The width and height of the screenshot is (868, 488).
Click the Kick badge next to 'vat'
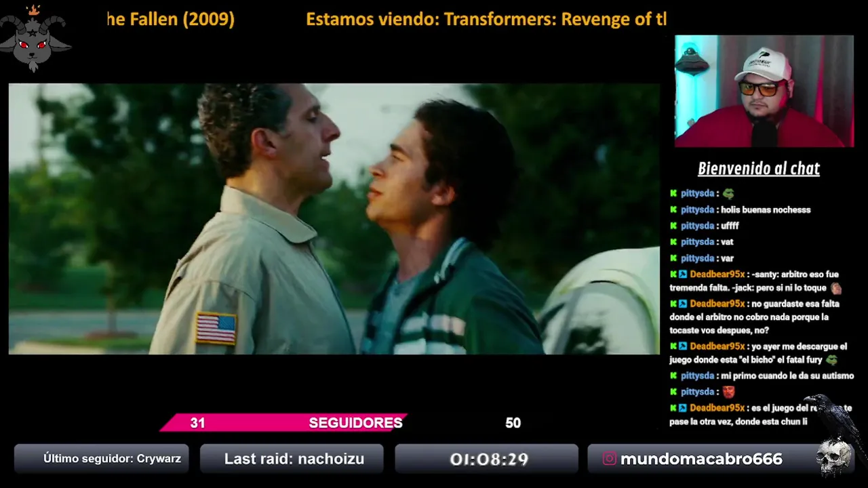(x=673, y=242)
